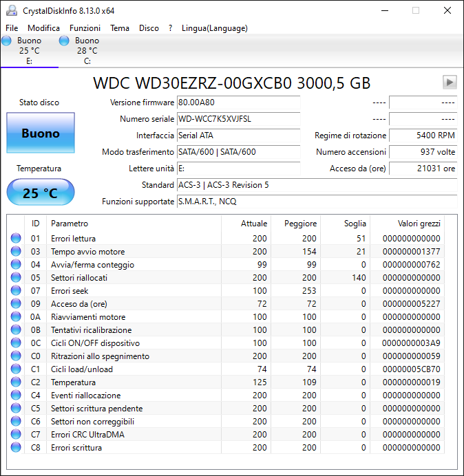Click the Buono disk status button
This screenshot has width=464, height=476.
point(41,133)
